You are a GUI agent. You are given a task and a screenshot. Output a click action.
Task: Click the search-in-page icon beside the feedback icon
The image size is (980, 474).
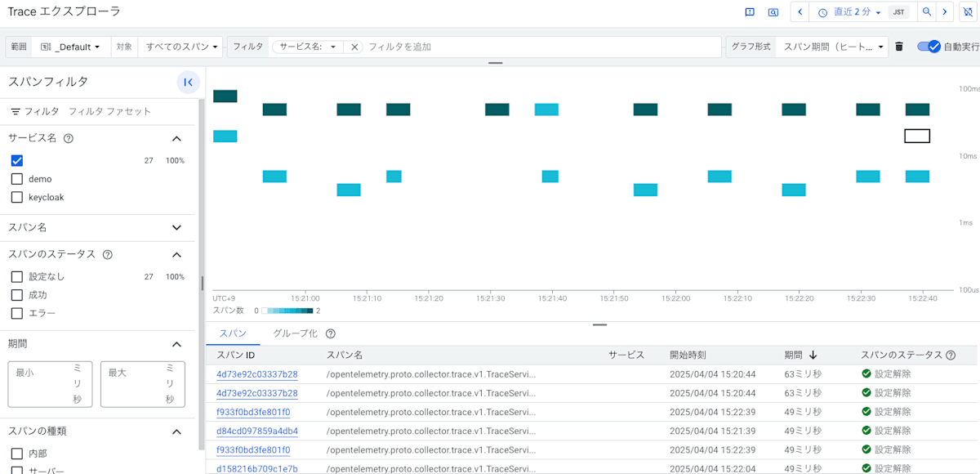point(773,12)
